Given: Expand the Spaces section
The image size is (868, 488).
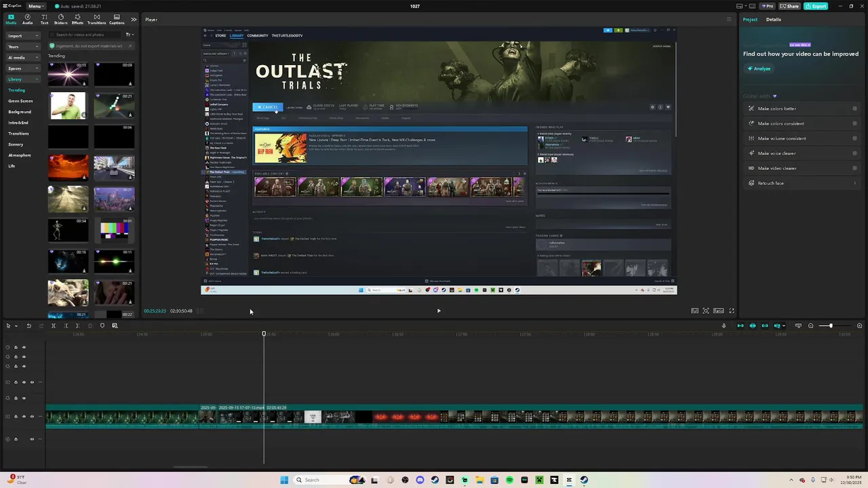Looking at the screenshot, I should pos(23,68).
